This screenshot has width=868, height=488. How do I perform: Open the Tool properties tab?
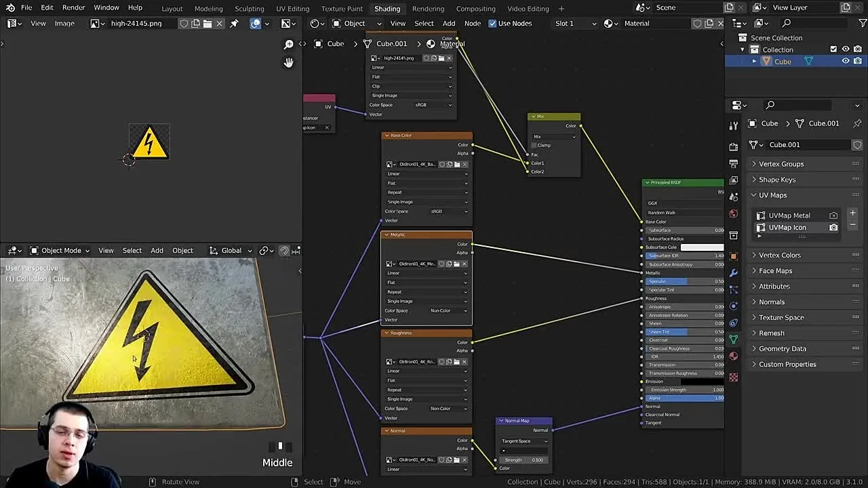[x=733, y=126]
